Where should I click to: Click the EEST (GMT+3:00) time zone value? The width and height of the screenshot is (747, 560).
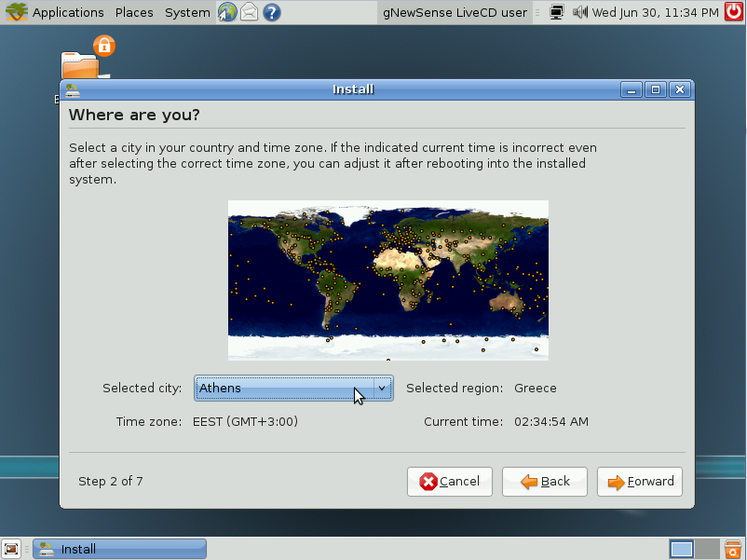245,422
